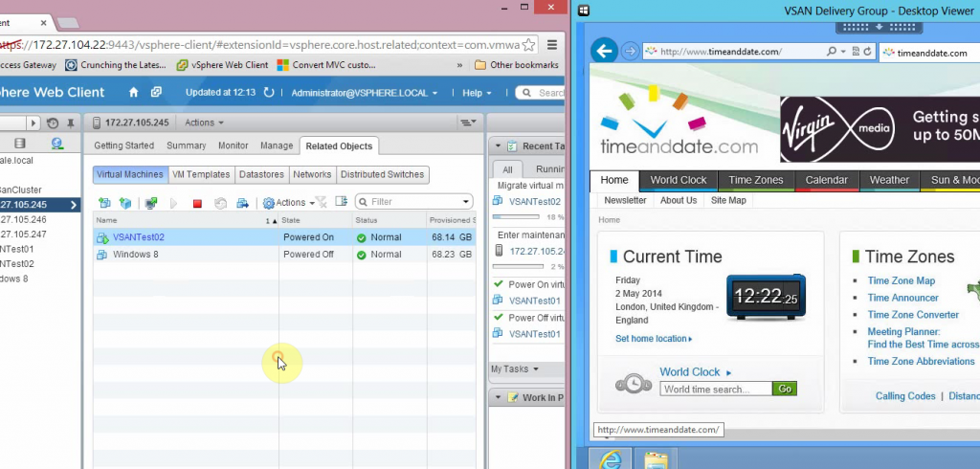
Task: Click the refresh icon beside Updated at 12:13
Action: 269,93
